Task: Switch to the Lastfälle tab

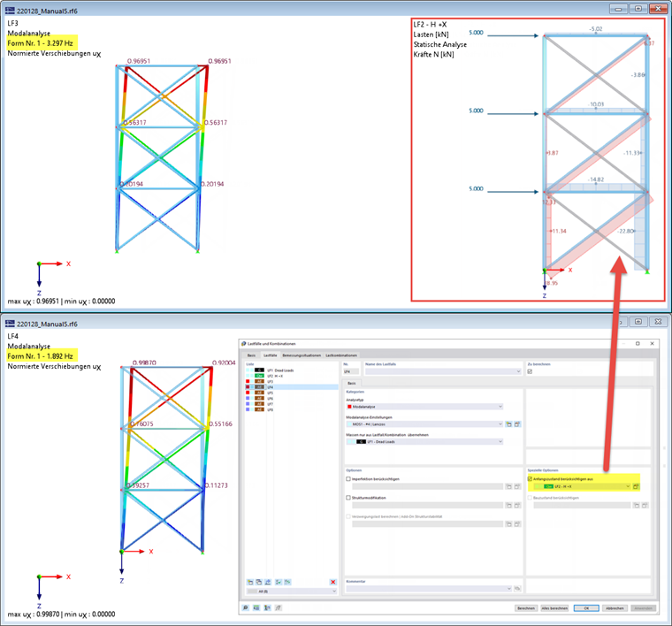Action: [270, 355]
